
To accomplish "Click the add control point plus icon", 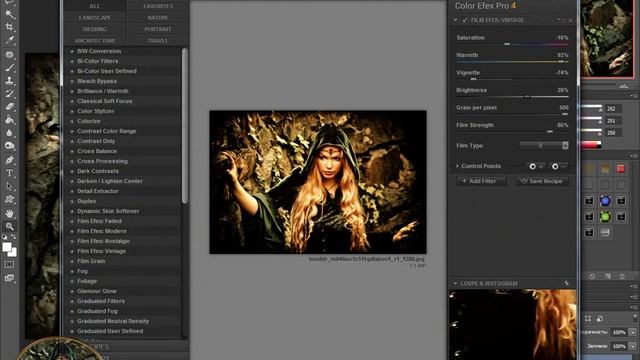I will [x=536, y=167].
